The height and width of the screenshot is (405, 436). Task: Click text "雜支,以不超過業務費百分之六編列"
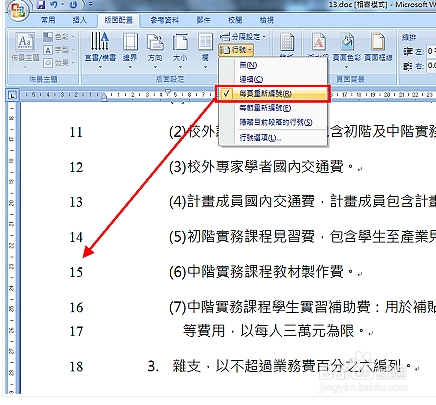287,366
